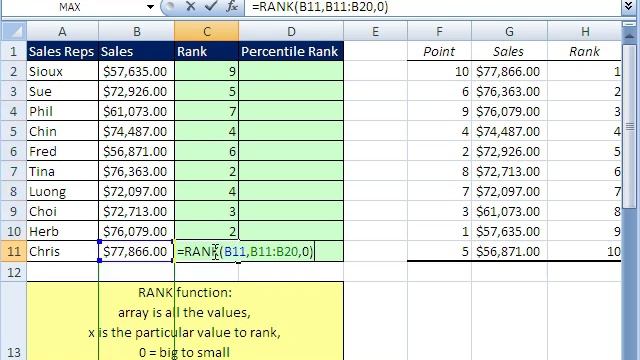640x360 pixels.
Task: Click the Point header in column F
Action: 439,51
